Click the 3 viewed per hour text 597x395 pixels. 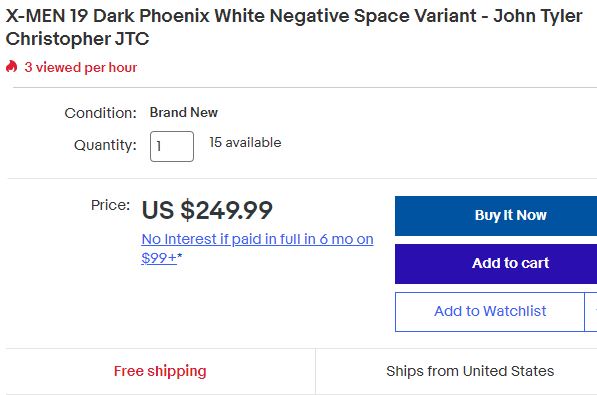click(x=81, y=67)
